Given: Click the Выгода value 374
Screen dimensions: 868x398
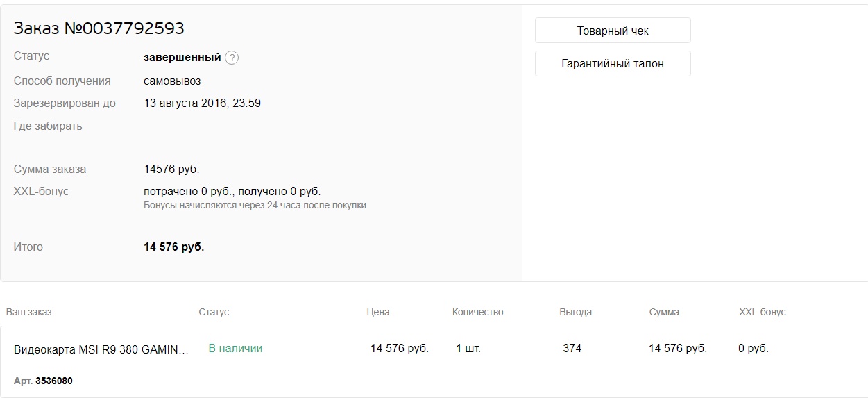Looking at the screenshot, I should coord(572,348).
